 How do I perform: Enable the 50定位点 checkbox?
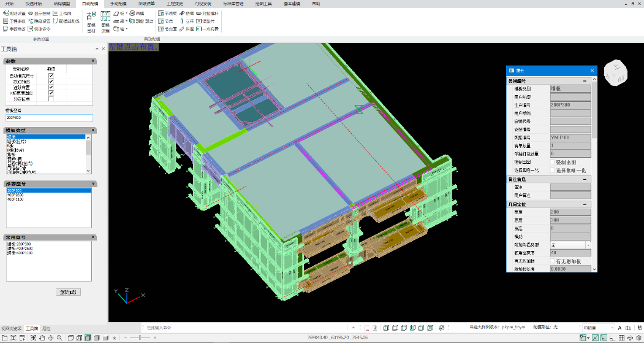(x=51, y=98)
